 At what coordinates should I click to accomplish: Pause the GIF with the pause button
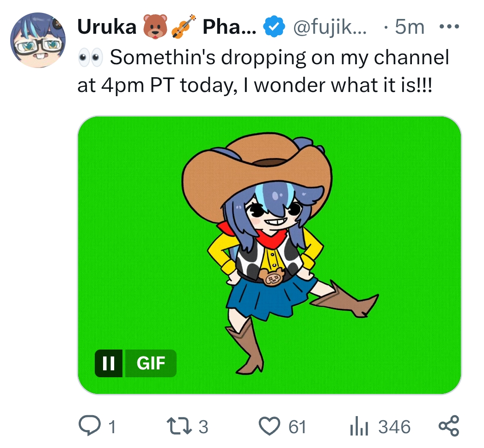(x=108, y=363)
